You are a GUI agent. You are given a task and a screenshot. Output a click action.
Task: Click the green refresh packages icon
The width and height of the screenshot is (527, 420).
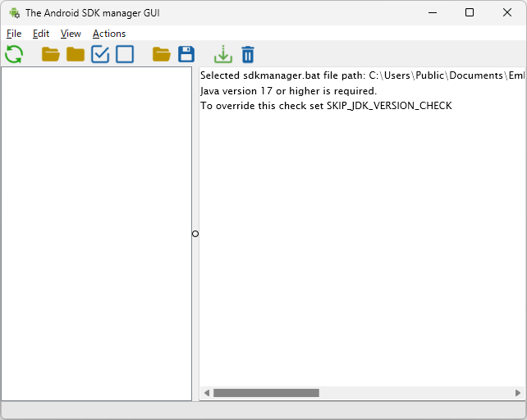pos(14,54)
